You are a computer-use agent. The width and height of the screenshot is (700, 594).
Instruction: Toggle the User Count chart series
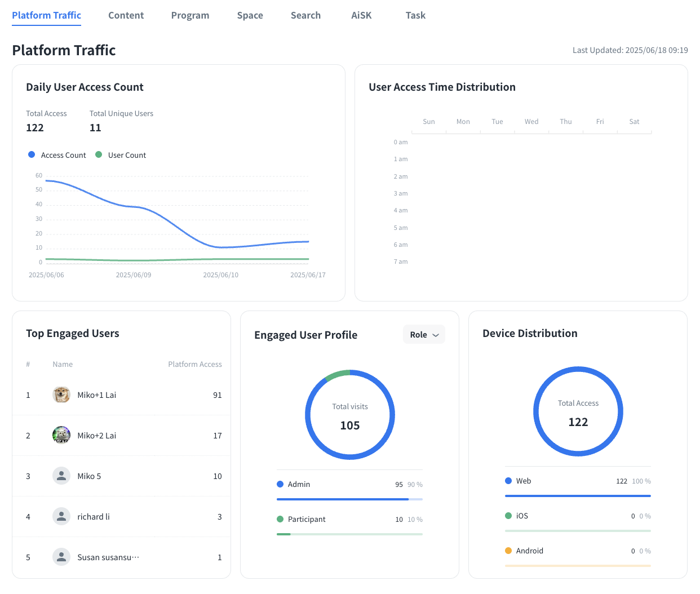[x=121, y=155]
